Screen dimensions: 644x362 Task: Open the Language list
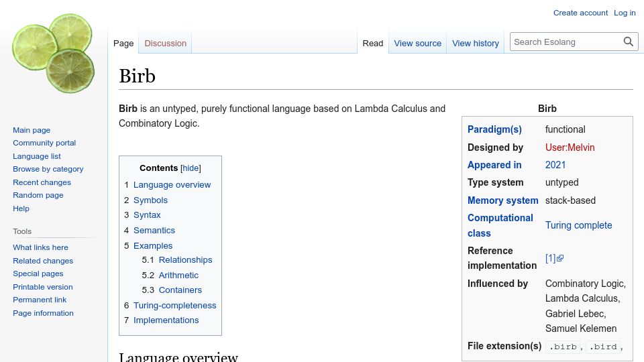tap(36, 156)
